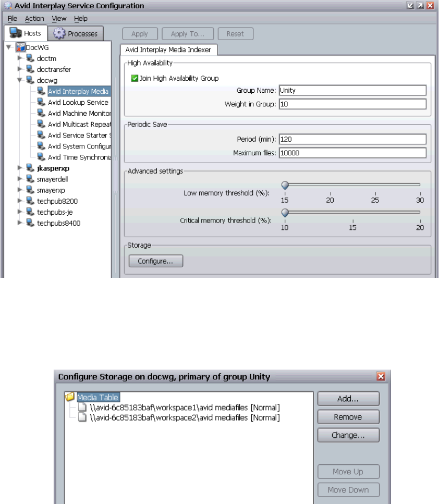This screenshot has height=504, width=439.
Task: Click the Reset button
Action: point(235,34)
